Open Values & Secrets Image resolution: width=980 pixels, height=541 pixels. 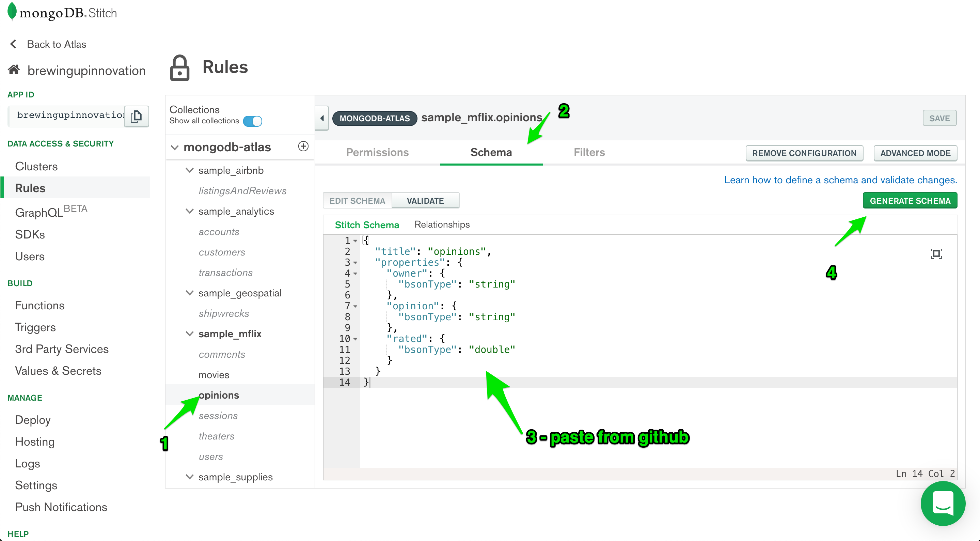click(58, 371)
